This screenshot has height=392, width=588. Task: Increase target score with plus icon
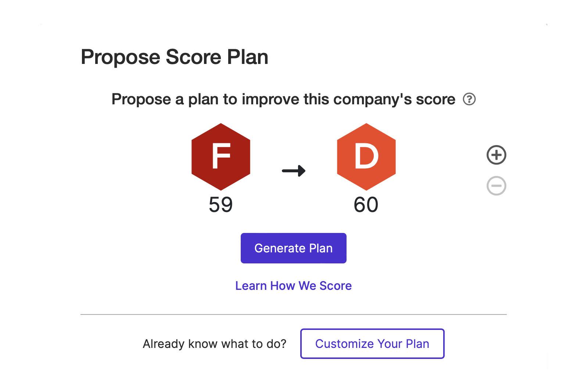pos(496,155)
